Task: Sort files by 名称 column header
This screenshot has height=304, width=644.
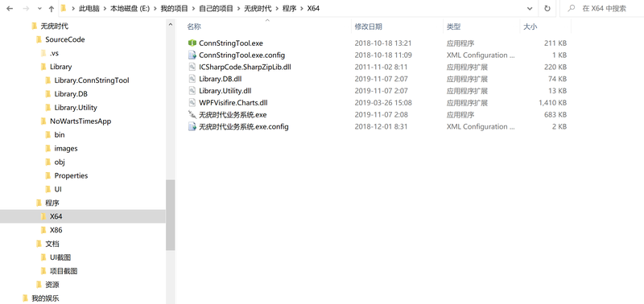Action: (x=194, y=27)
